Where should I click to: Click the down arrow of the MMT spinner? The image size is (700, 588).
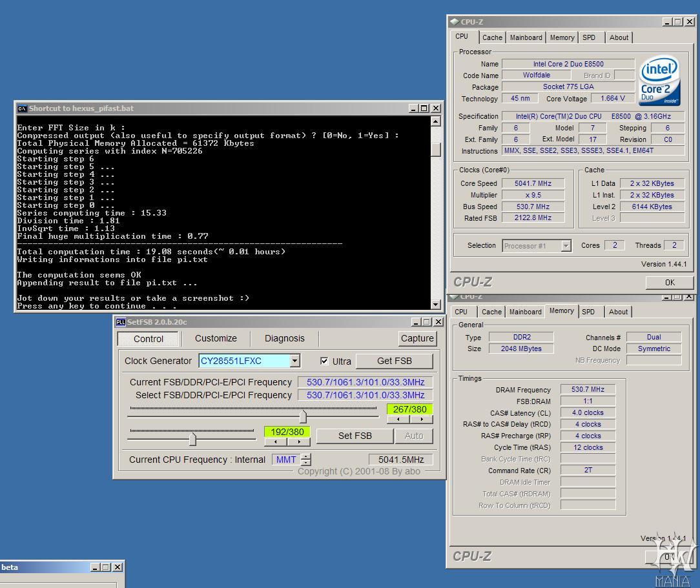pyautogui.click(x=306, y=463)
